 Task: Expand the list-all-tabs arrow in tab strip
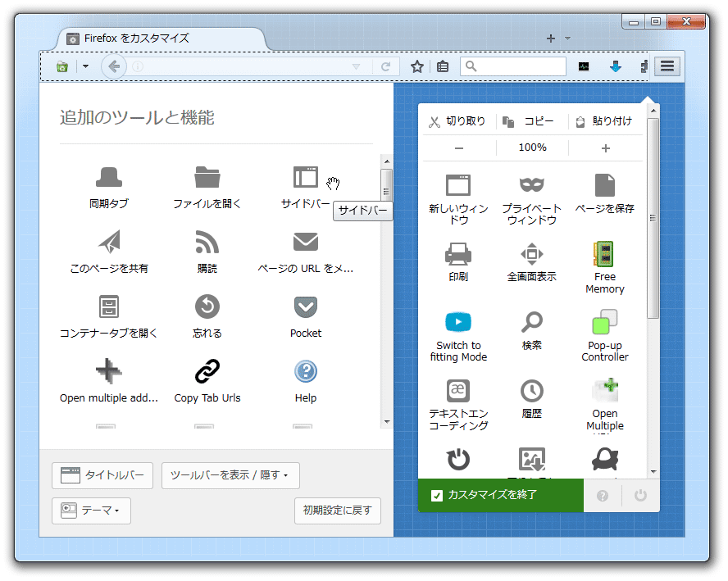point(567,39)
